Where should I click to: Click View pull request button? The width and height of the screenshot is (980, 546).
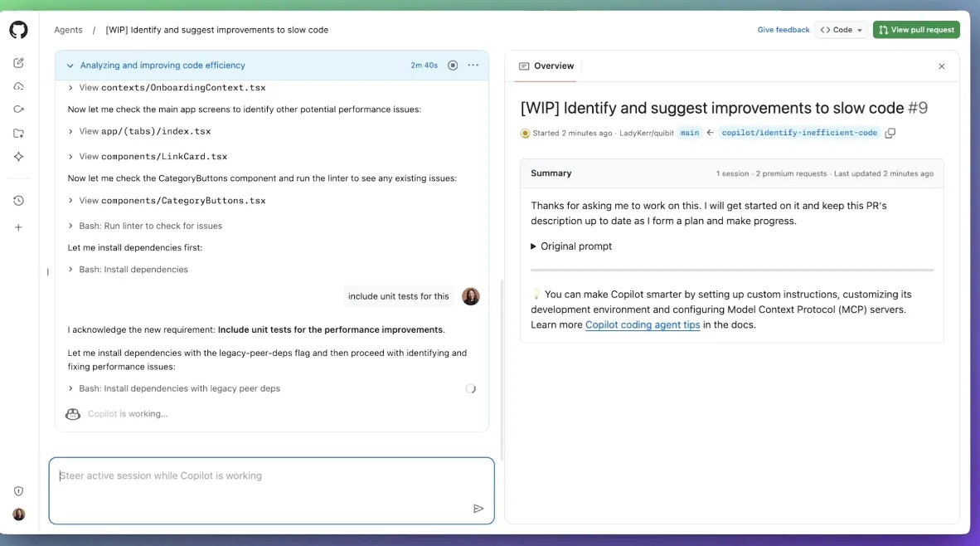pos(916,30)
